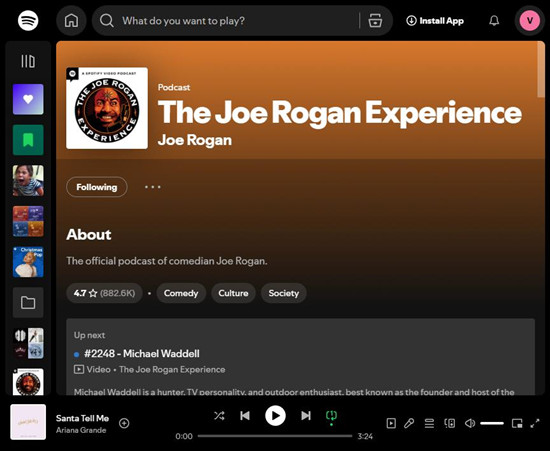
Task: Open Liked Songs playlist
Action: point(28,99)
